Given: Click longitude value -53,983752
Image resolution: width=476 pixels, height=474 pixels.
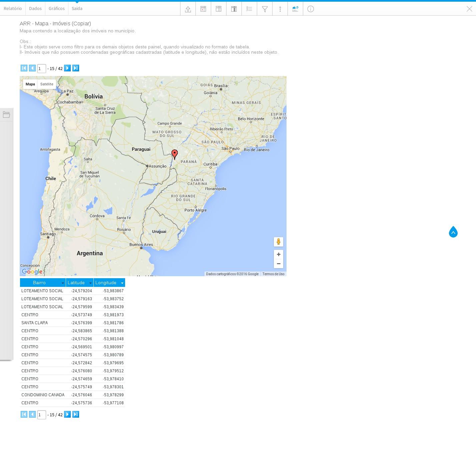Looking at the screenshot, I should (113, 299).
